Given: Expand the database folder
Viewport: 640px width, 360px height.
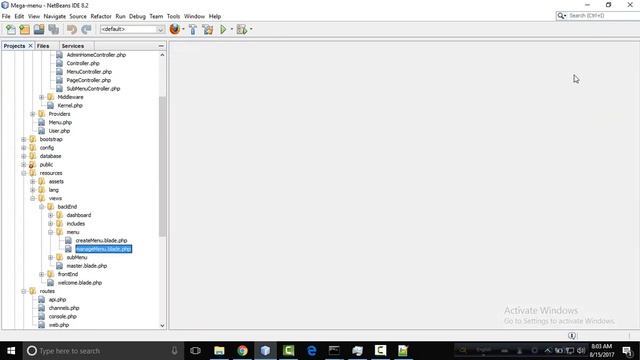Looking at the screenshot, I should click(24, 156).
